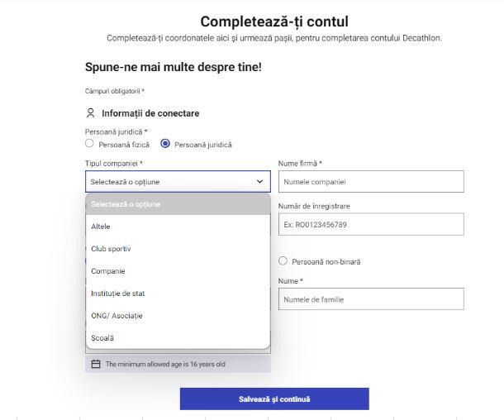Click the user profile icon beside Informații de conectare

point(91,113)
